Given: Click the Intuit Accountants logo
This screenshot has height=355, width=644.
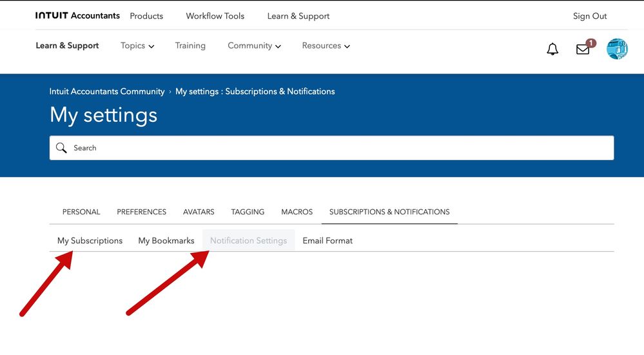Looking at the screenshot, I should coord(77,15).
